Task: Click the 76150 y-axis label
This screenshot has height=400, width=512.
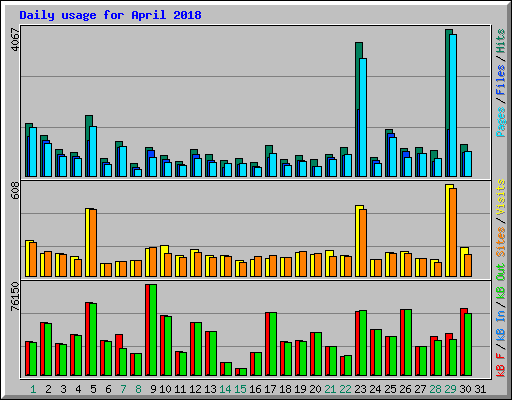Action: (x=16, y=297)
